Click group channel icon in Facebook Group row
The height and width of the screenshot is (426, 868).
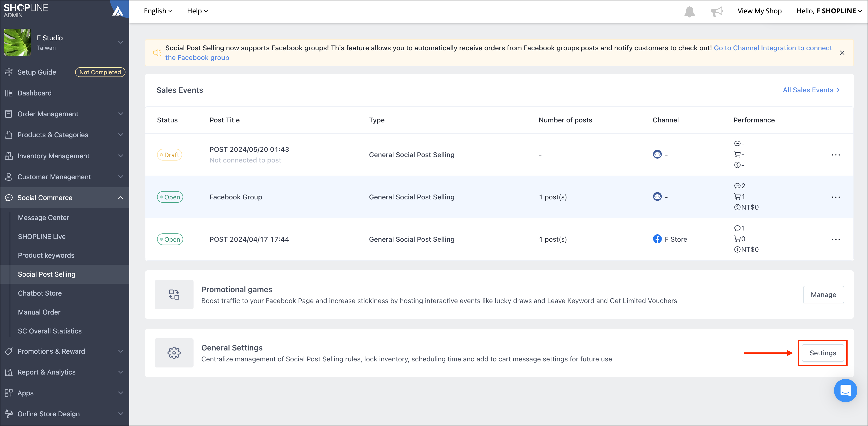(657, 196)
